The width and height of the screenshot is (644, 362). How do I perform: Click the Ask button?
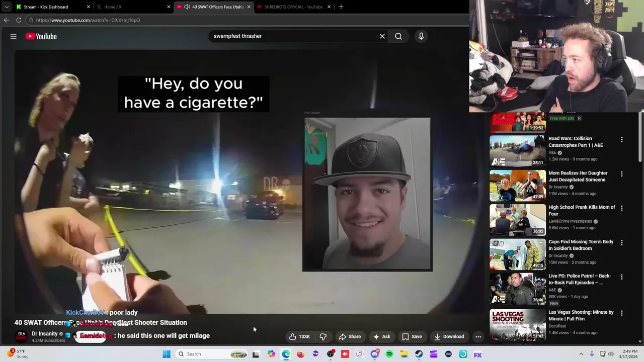coord(381,337)
